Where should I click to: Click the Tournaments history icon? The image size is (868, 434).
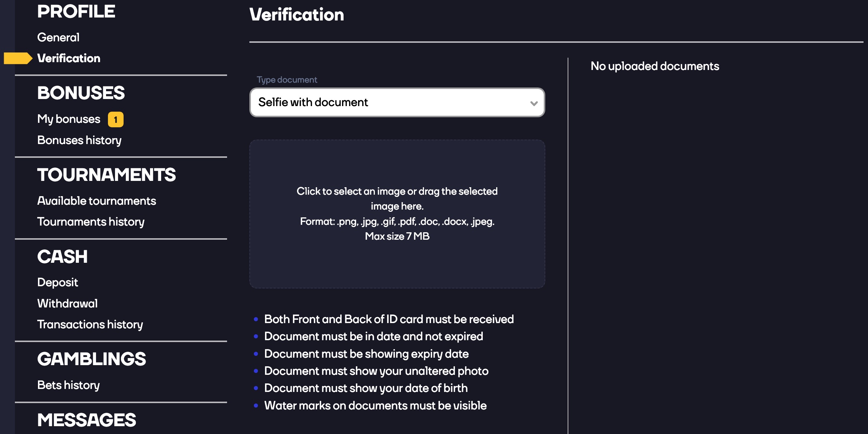click(x=90, y=221)
